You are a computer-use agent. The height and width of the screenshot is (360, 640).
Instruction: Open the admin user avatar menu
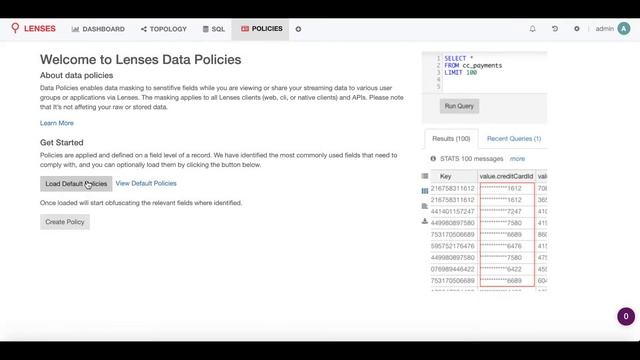pos(624,29)
